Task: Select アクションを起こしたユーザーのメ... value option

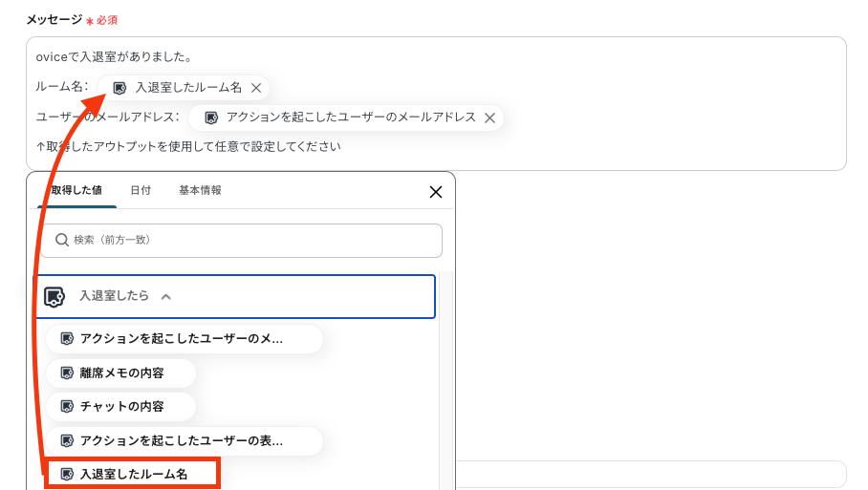Action: [x=184, y=338]
